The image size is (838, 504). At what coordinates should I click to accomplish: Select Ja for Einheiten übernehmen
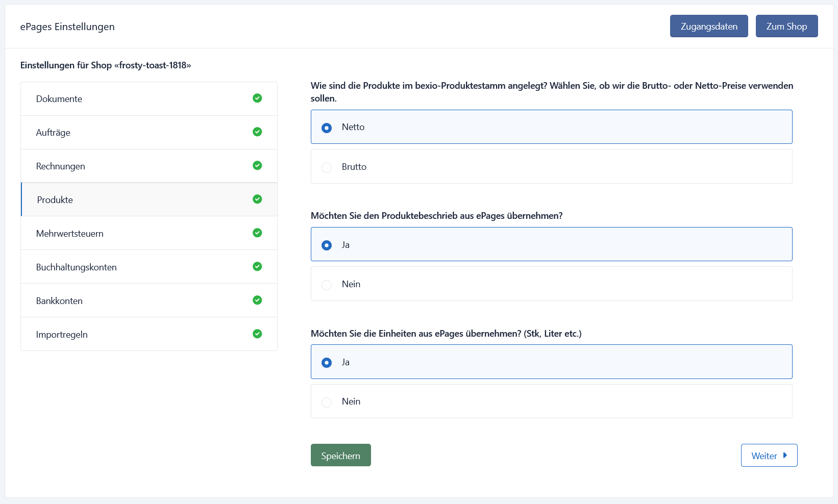pos(551,362)
